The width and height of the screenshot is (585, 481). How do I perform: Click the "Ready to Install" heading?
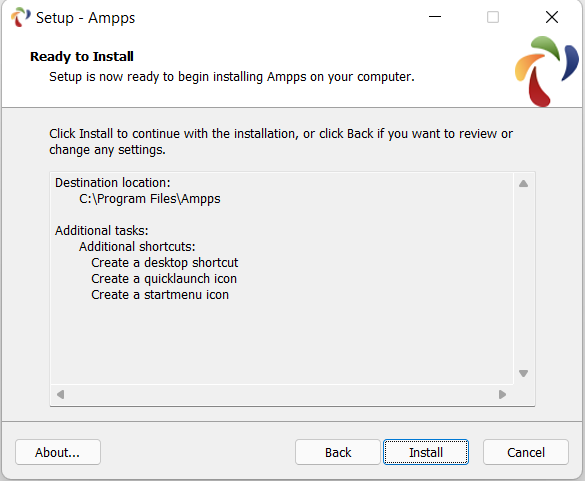82,56
